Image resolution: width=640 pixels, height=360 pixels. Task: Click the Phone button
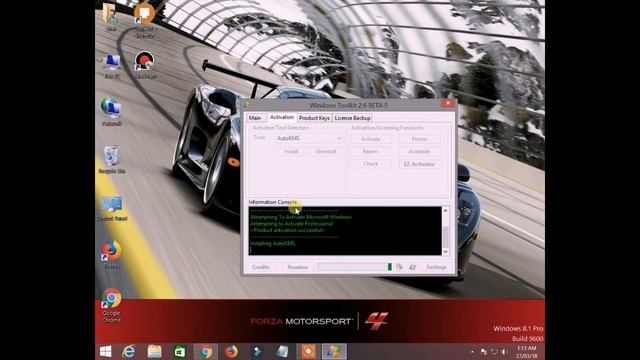[419, 139]
